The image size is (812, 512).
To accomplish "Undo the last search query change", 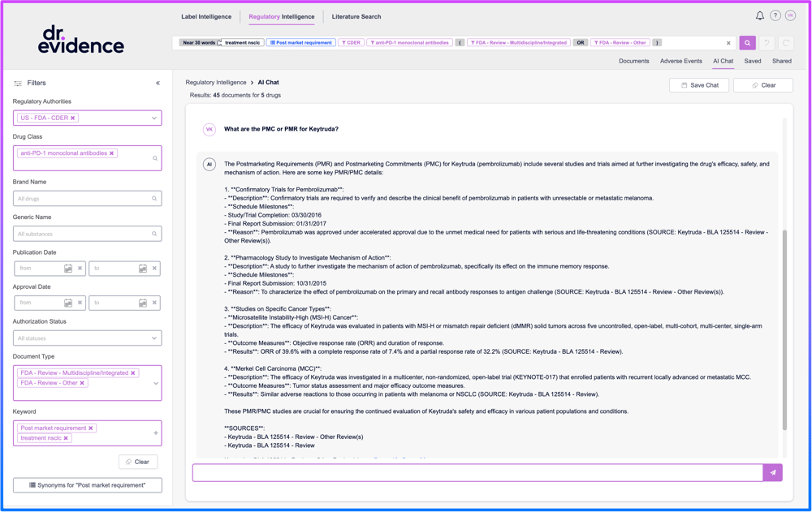I will click(x=767, y=43).
